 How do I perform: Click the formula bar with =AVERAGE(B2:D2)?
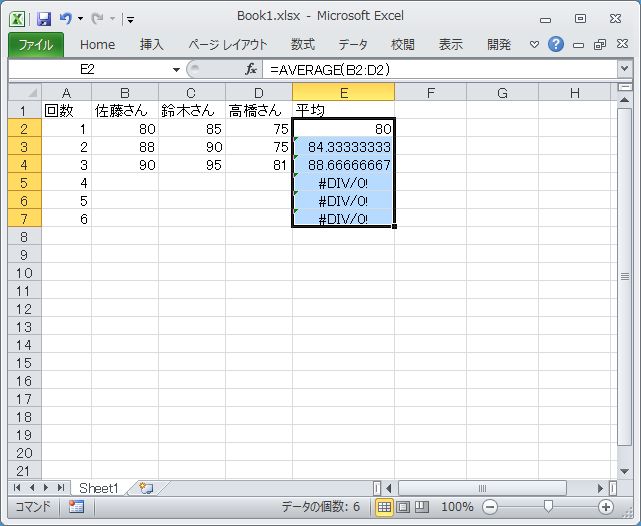coord(440,70)
